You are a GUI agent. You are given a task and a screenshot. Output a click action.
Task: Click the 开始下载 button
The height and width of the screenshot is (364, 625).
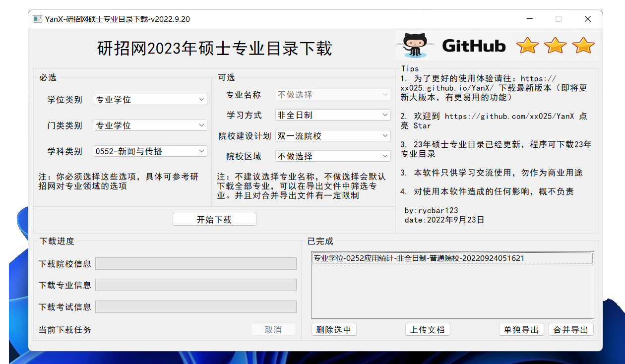pos(214,220)
